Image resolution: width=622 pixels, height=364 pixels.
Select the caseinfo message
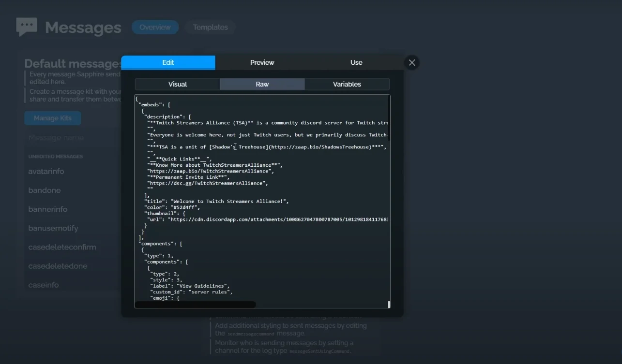[x=44, y=285]
